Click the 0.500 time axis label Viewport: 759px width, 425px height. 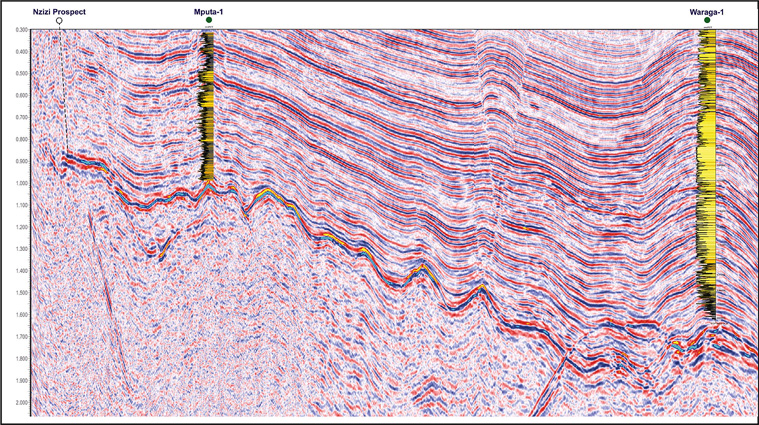pyautogui.click(x=21, y=74)
